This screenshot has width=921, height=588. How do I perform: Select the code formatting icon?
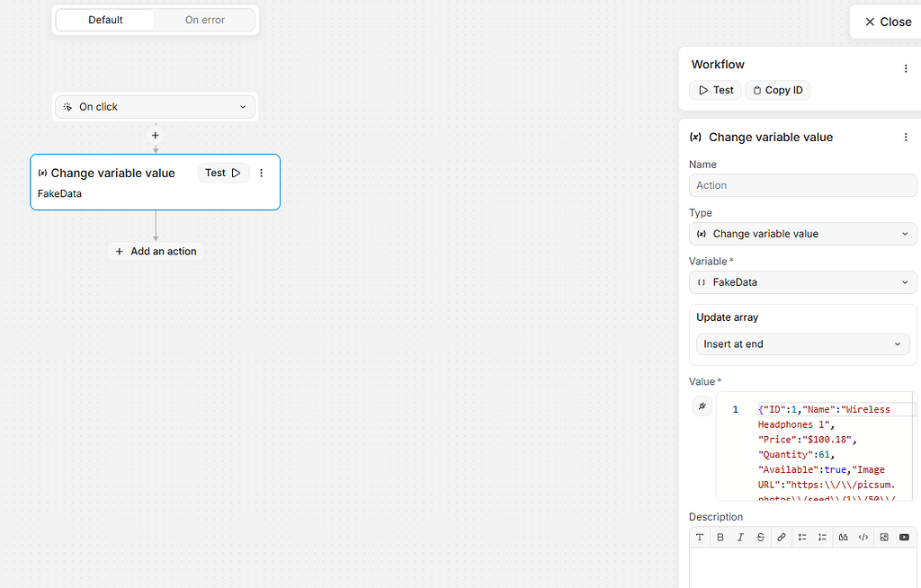[x=863, y=537]
